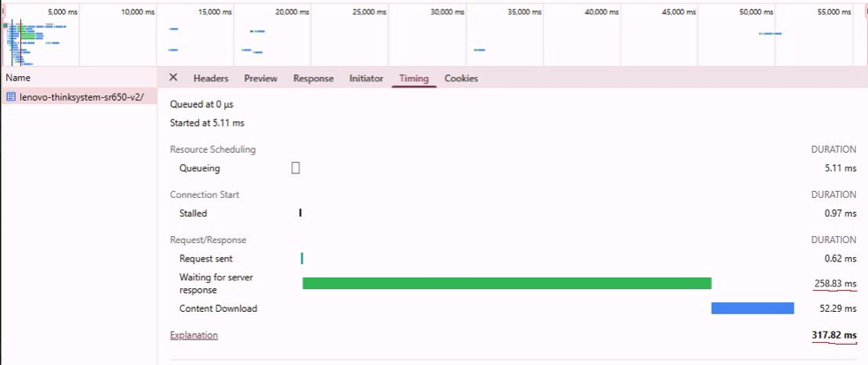Click the teal Request sent marker

pyautogui.click(x=302, y=258)
